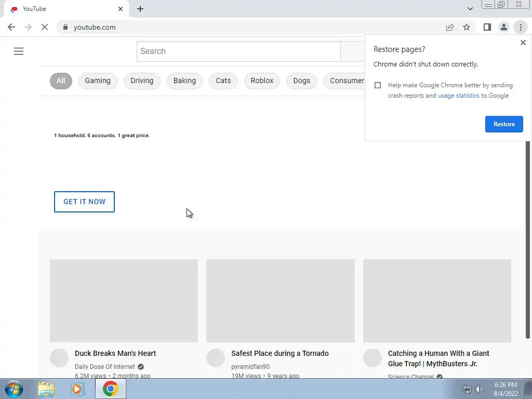
Task: Click Catching a Human With a Giant Glue Trap title
Action: (x=438, y=358)
